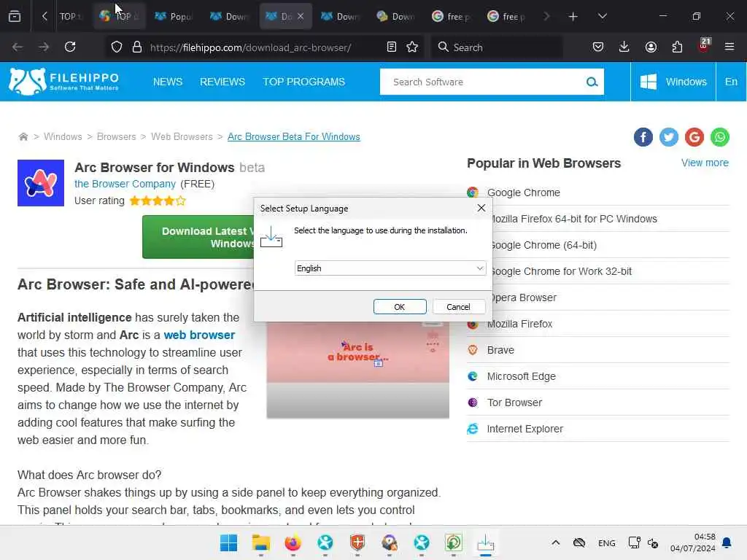Share on Twitter icon
This screenshot has width=747, height=560.
point(669,137)
